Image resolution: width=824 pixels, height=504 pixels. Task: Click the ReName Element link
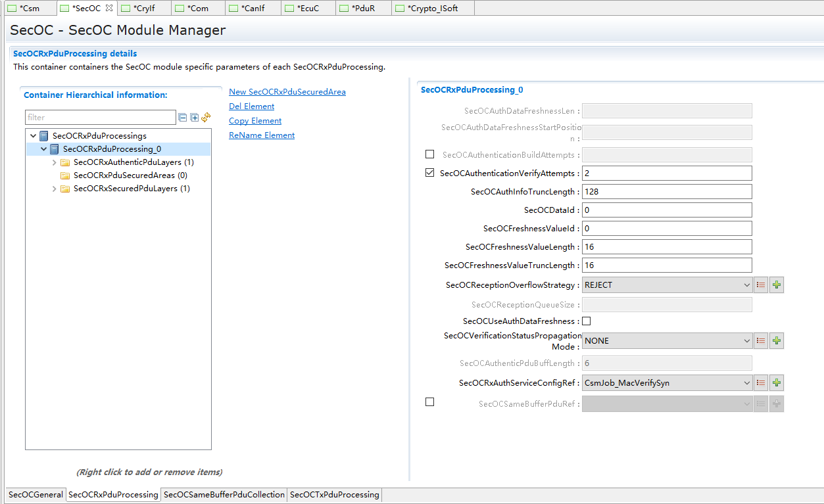(261, 135)
